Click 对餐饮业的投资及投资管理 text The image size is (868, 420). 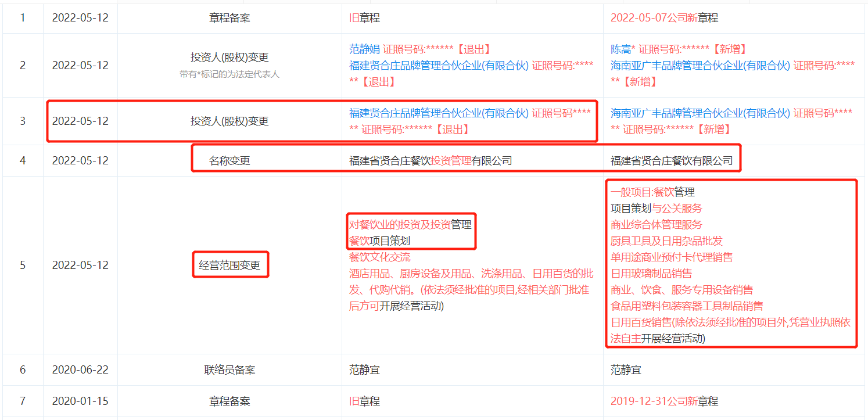pos(410,224)
